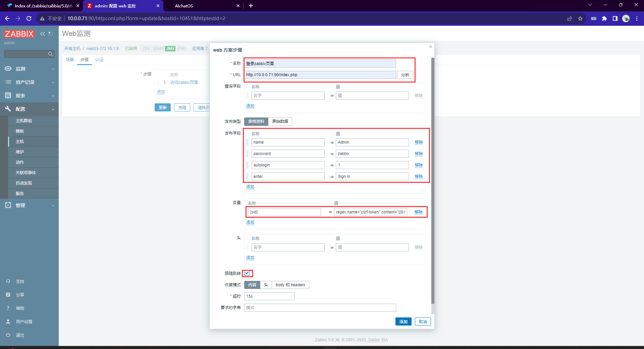Click the 更新 update button
The width and height of the screenshot is (644, 349).
click(163, 107)
